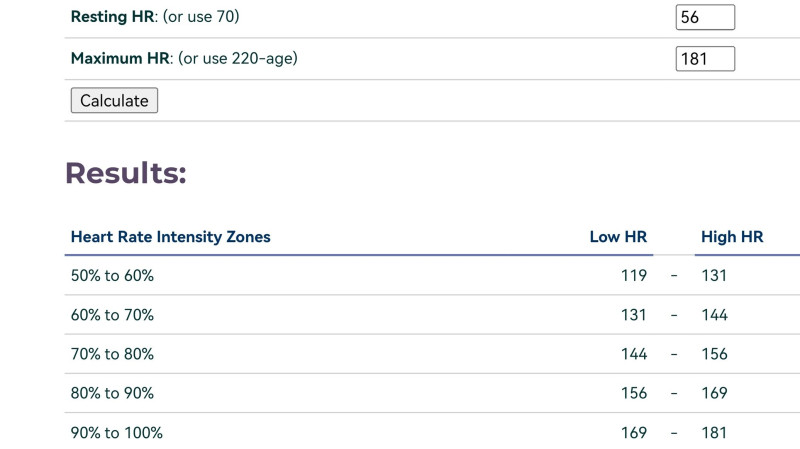This screenshot has width=800, height=449.
Task: Select the 70% to 80% zone row
Action: pos(432,354)
